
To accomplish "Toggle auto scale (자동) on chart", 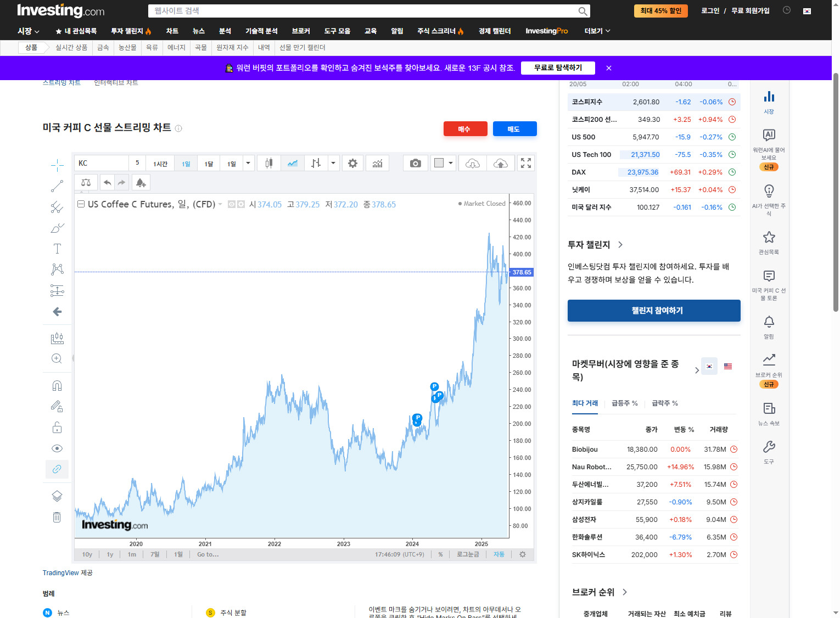I will click(499, 554).
